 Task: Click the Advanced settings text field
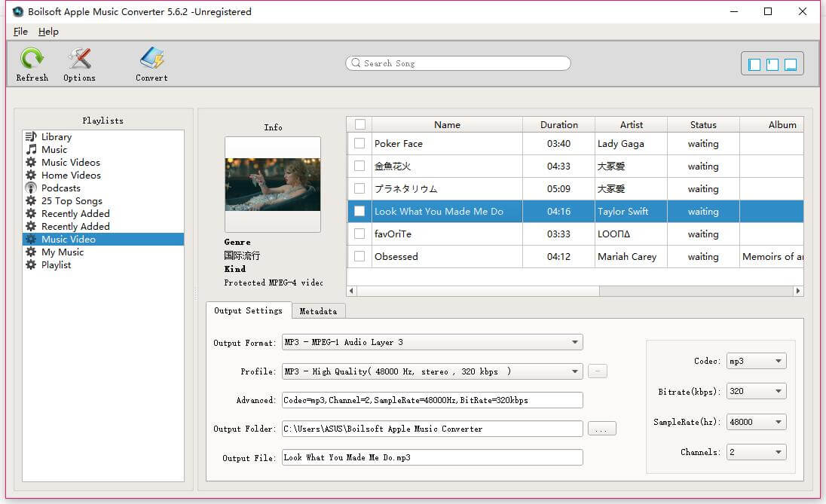[x=432, y=400]
